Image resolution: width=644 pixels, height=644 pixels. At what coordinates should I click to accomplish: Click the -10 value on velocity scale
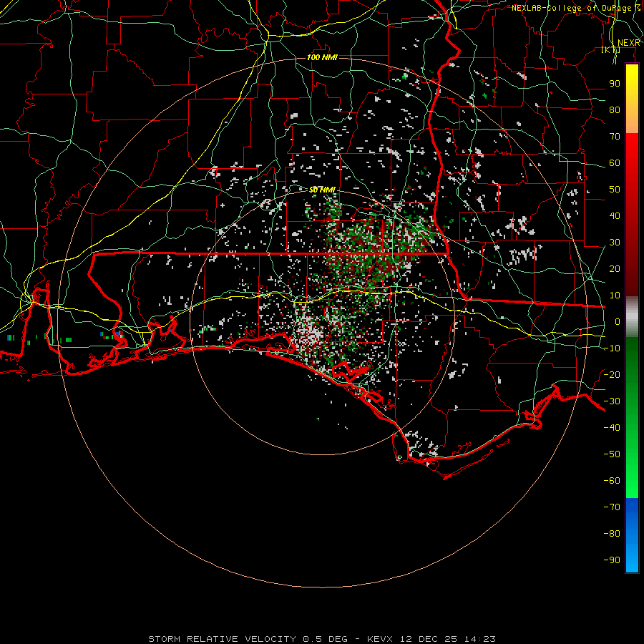point(612,348)
